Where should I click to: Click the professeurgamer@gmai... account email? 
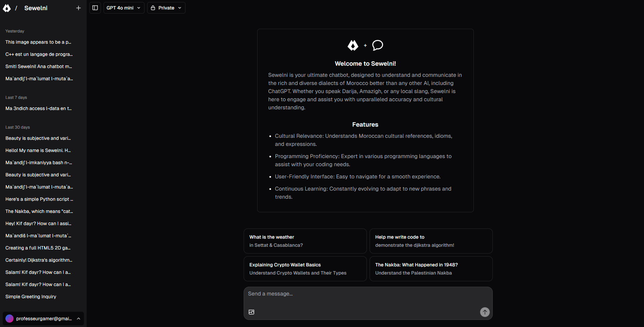44,319
